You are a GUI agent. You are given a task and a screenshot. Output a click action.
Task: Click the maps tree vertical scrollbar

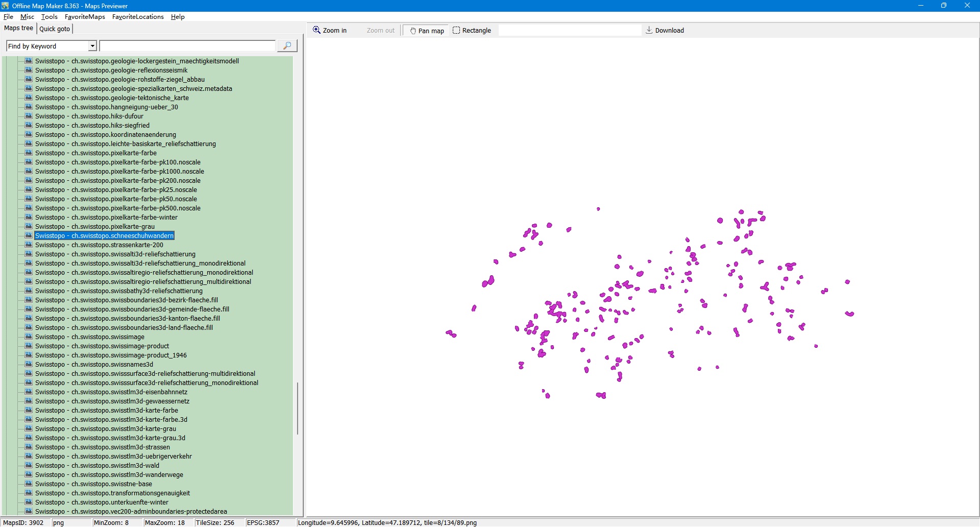[x=298, y=408]
